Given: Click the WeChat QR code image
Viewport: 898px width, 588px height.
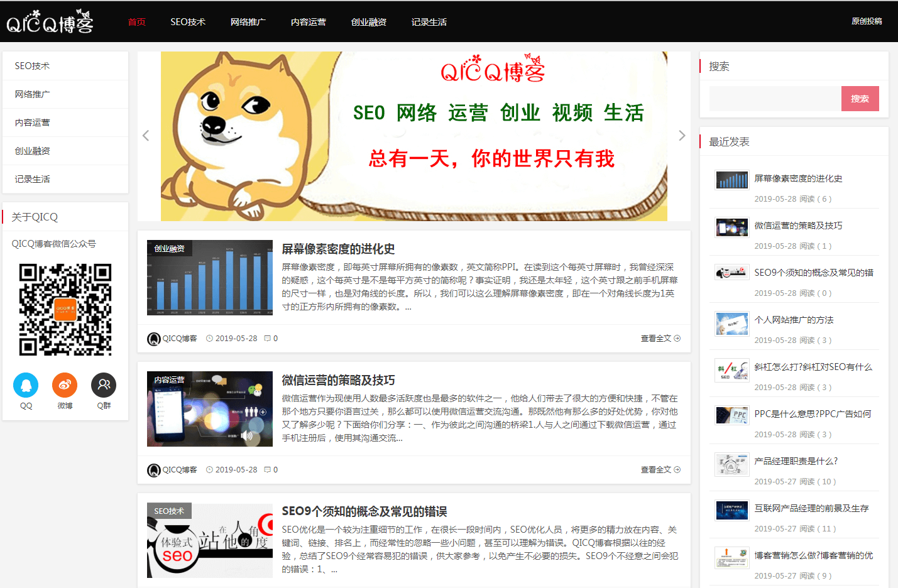Looking at the screenshot, I should pyautogui.click(x=65, y=310).
